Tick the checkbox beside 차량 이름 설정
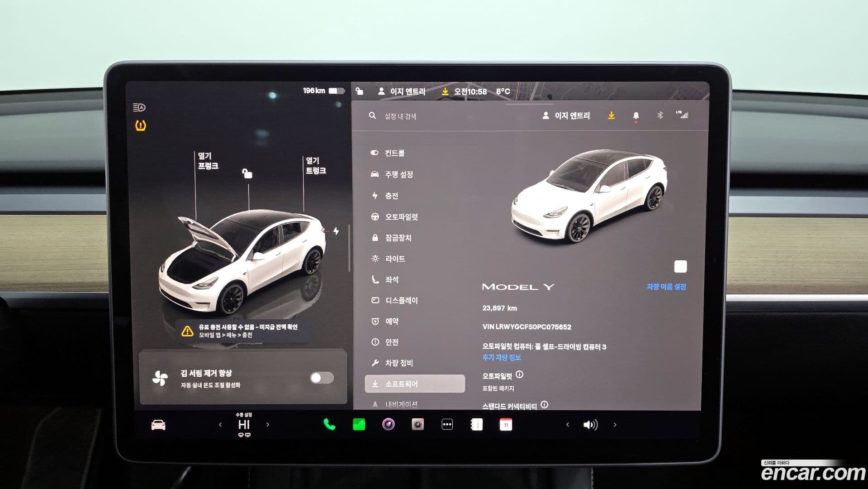Viewport: 868px width, 489px height. point(680,267)
